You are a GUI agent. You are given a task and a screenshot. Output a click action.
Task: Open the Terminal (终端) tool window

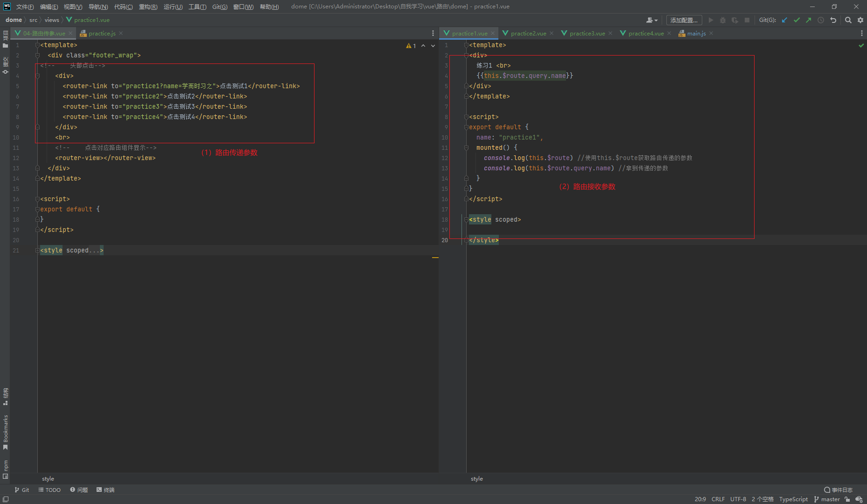click(x=105, y=490)
